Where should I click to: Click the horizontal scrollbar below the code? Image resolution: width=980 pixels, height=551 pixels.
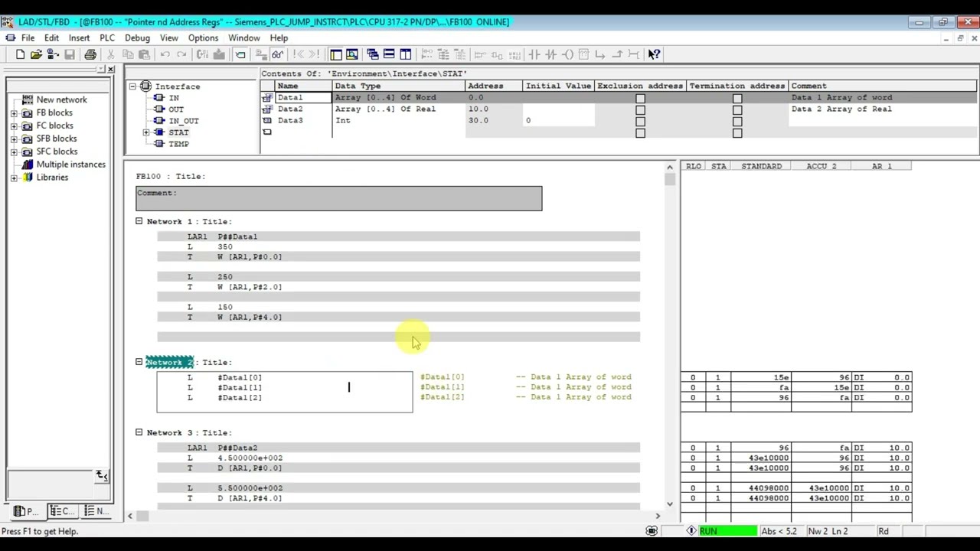click(x=394, y=516)
